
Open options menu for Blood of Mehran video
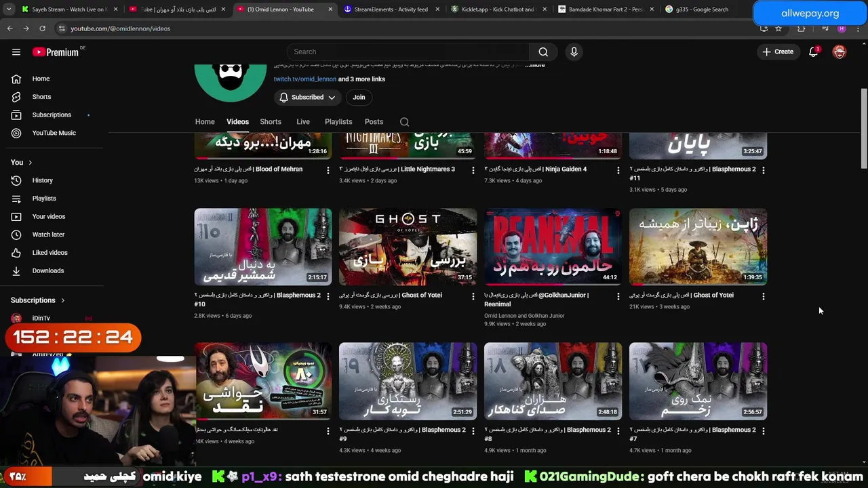[328, 170]
